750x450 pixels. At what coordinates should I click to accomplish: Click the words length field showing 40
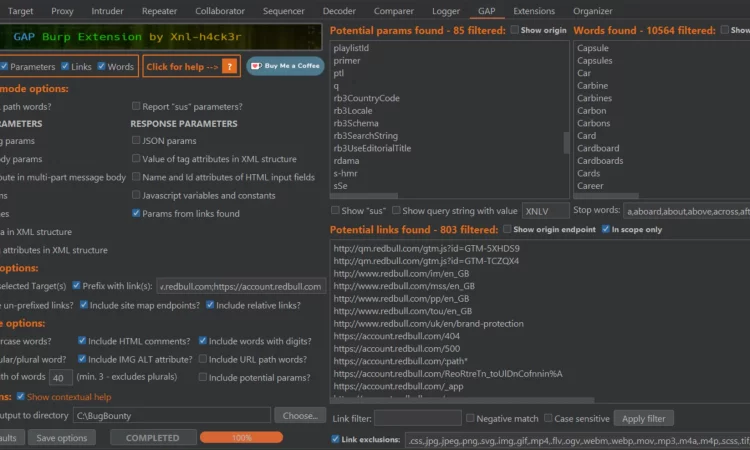click(60, 377)
